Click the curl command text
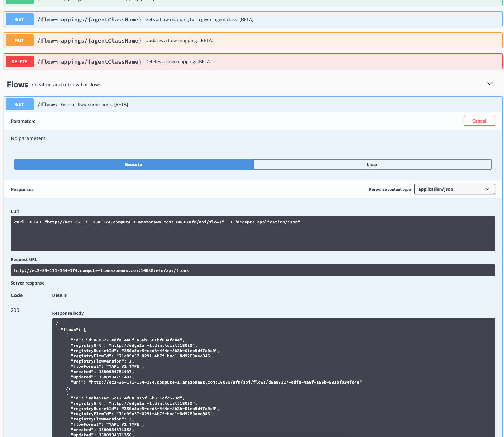 (x=157, y=222)
